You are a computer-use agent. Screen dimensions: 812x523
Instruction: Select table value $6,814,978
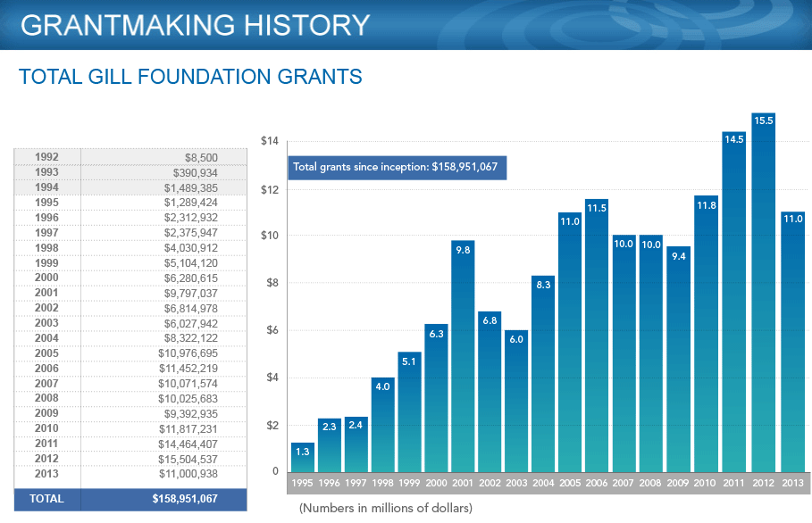(x=190, y=308)
